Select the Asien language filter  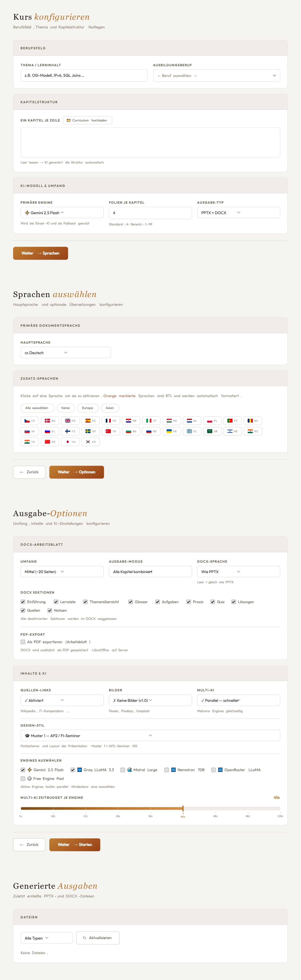click(x=110, y=408)
